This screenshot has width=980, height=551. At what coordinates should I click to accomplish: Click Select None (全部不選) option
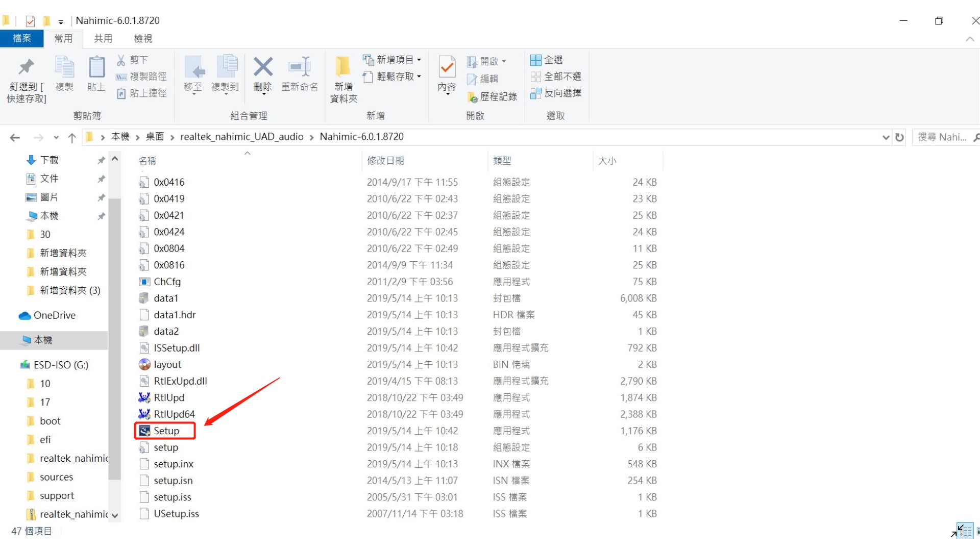click(x=556, y=77)
